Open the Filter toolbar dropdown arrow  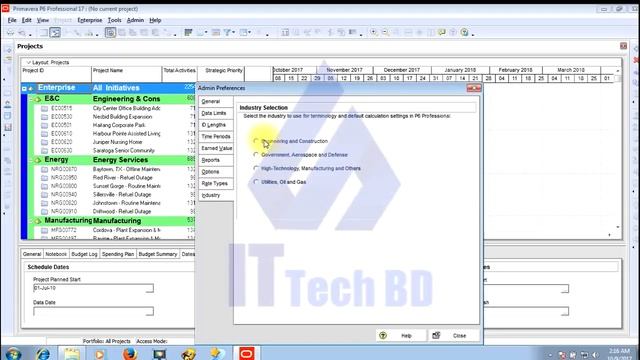click(233, 32)
